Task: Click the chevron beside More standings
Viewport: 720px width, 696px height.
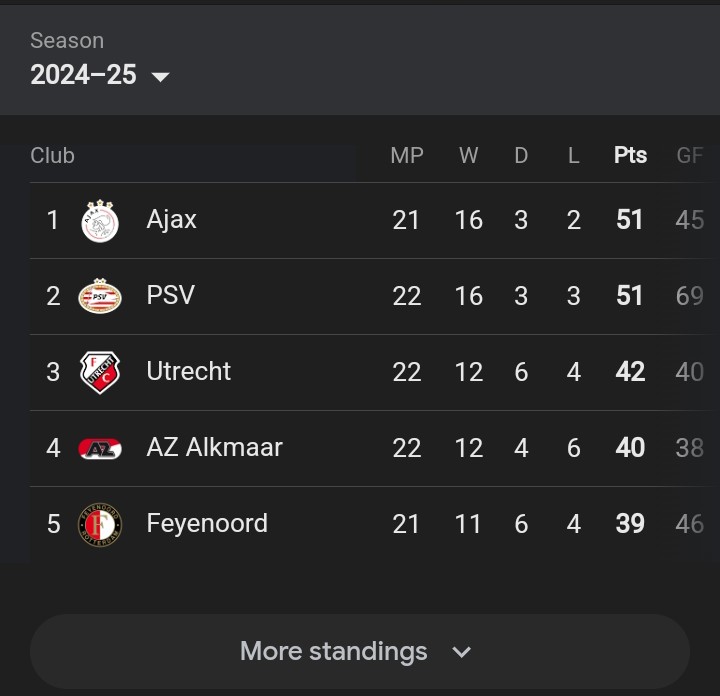Action: 461,652
